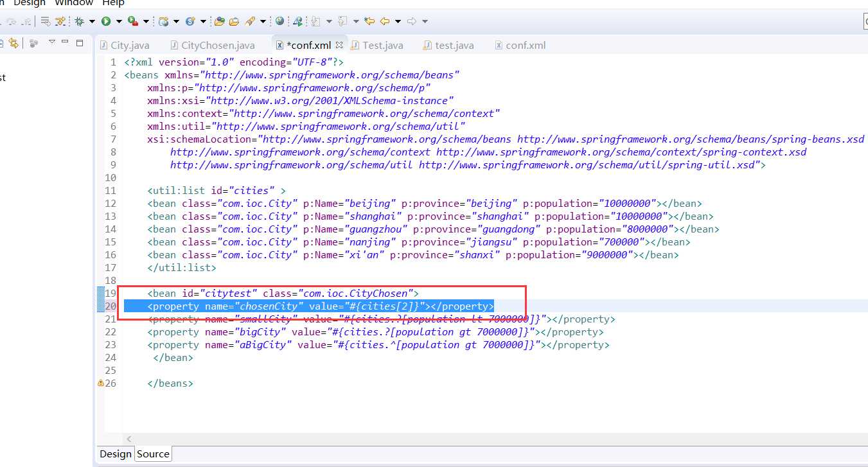
Task: Switch to the Design view tab
Action: (116, 454)
